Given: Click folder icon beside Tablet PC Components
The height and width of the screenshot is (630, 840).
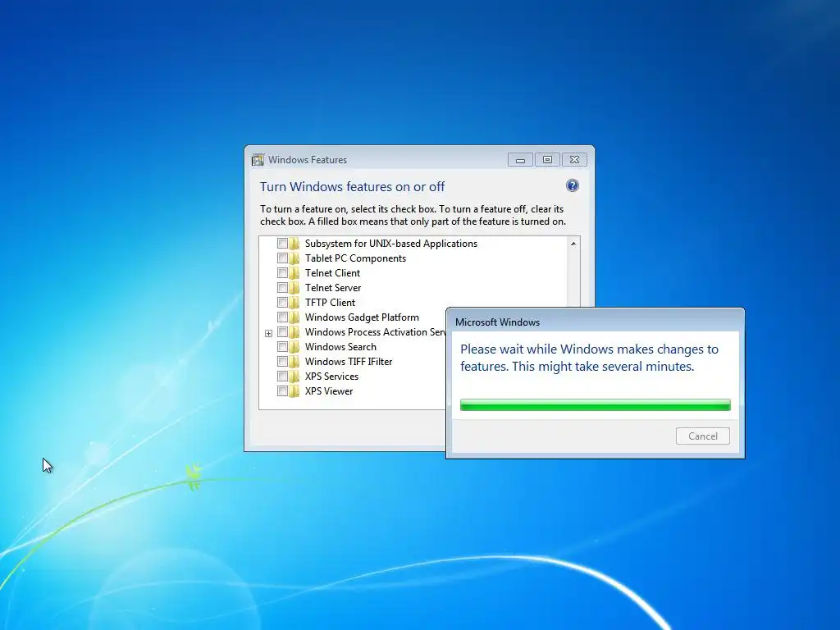Looking at the screenshot, I should pyautogui.click(x=294, y=258).
